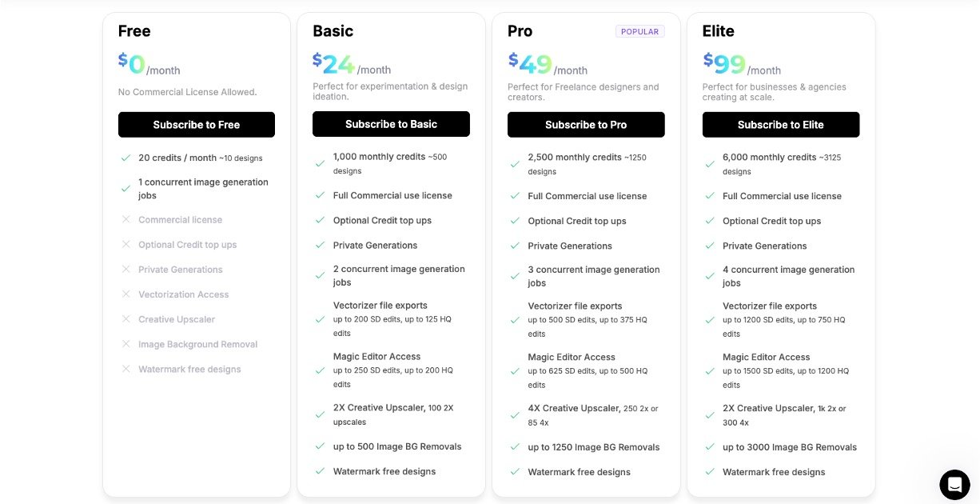The width and height of the screenshot is (980, 504).
Task: Click checkmark beside Pro 4X Creative Upscaler
Action: click(515, 415)
